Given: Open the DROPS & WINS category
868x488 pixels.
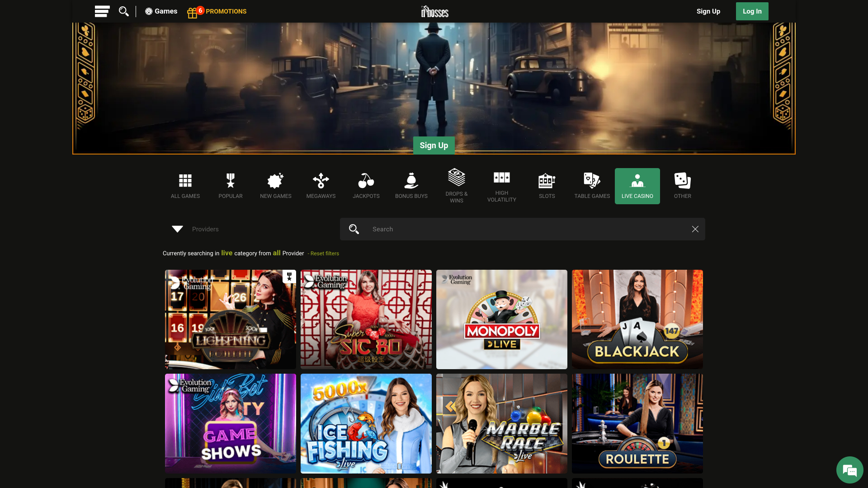Looking at the screenshot, I should point(456,186).
